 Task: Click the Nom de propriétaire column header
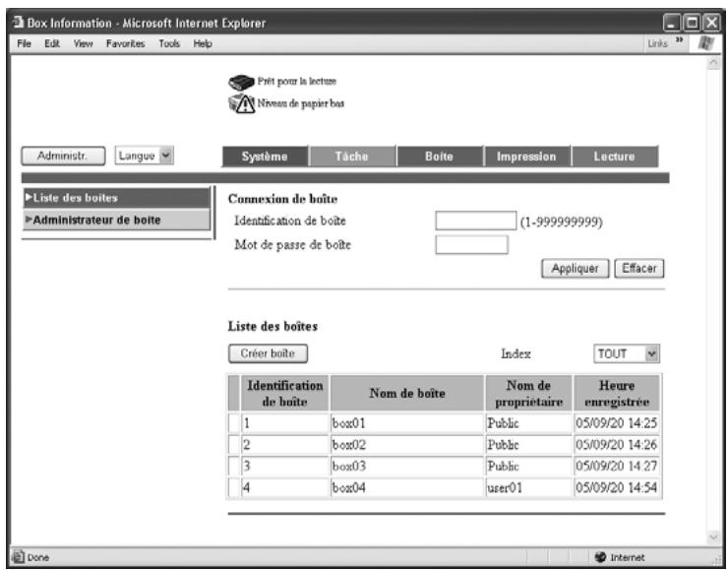point(529,394)
